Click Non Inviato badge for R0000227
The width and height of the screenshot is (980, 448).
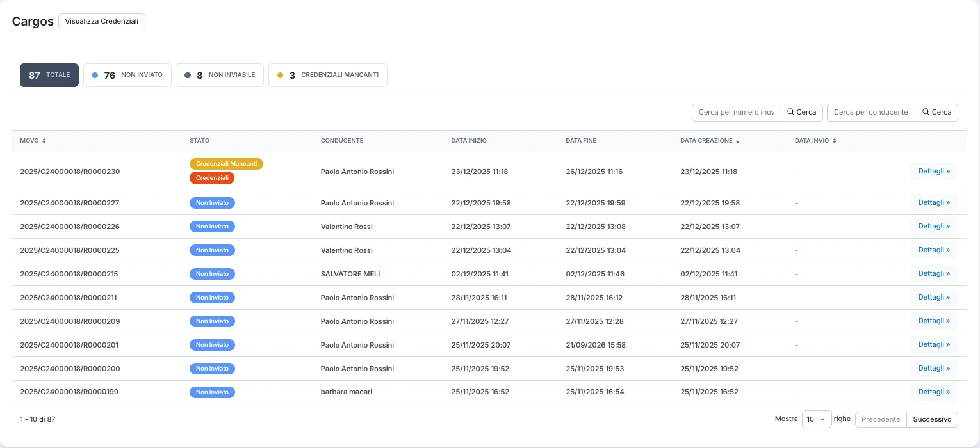click(212, 203)
